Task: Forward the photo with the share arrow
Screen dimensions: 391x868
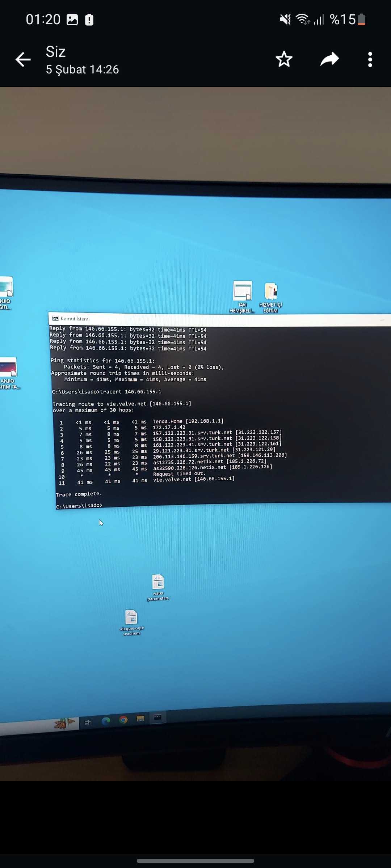Action: pyautogui.click(x=329, y=59)
